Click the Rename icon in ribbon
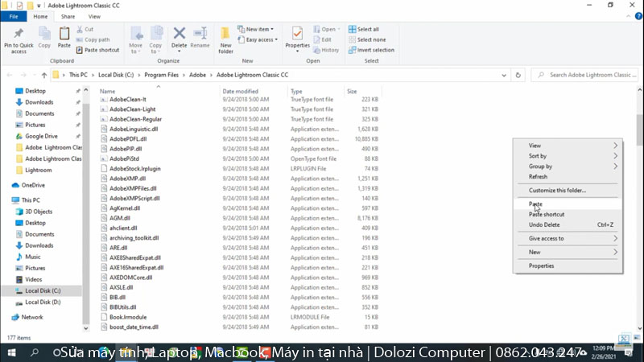This screenshot has height=362, width=644. [x=200, y=34]
